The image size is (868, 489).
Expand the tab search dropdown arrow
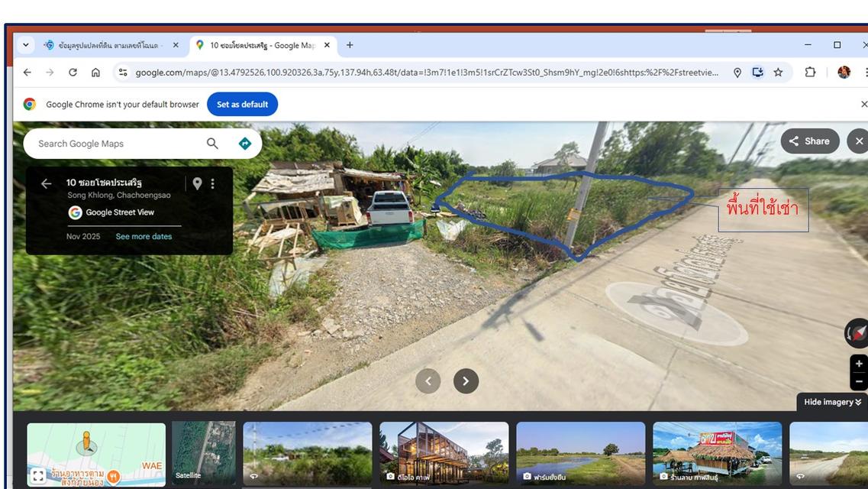(25, 45)
